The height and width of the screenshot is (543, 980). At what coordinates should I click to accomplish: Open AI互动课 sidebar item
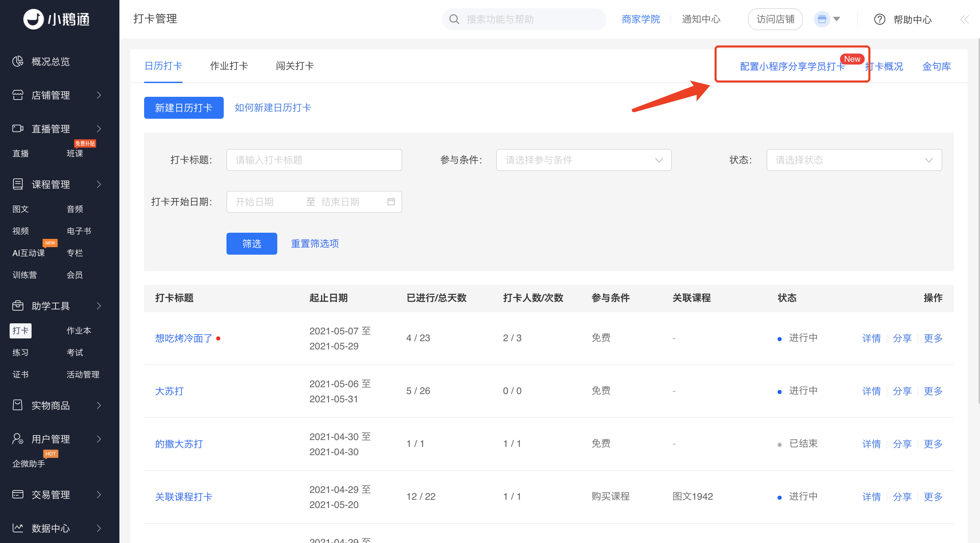(28, 253)
